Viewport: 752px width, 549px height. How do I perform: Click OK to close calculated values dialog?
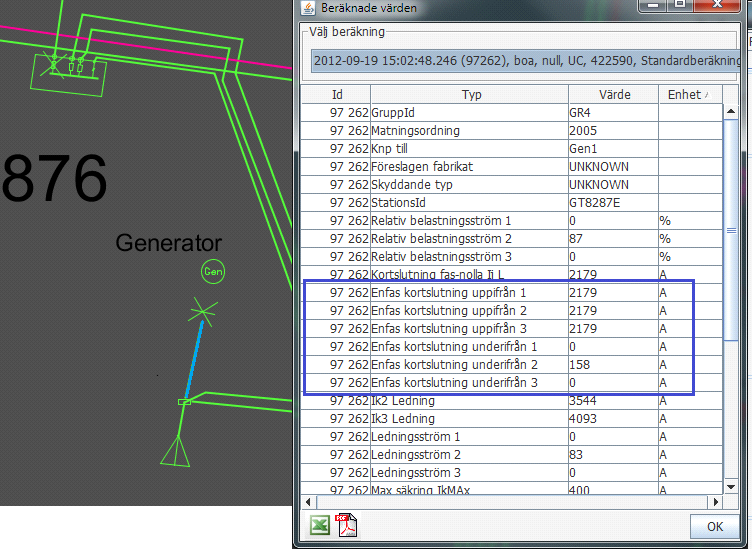(714, 526)
